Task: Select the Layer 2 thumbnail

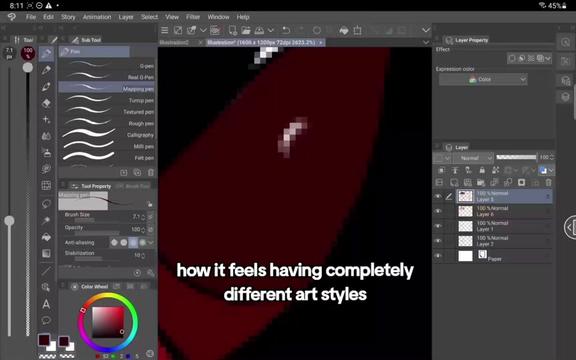Action: [x=465, y=241]
